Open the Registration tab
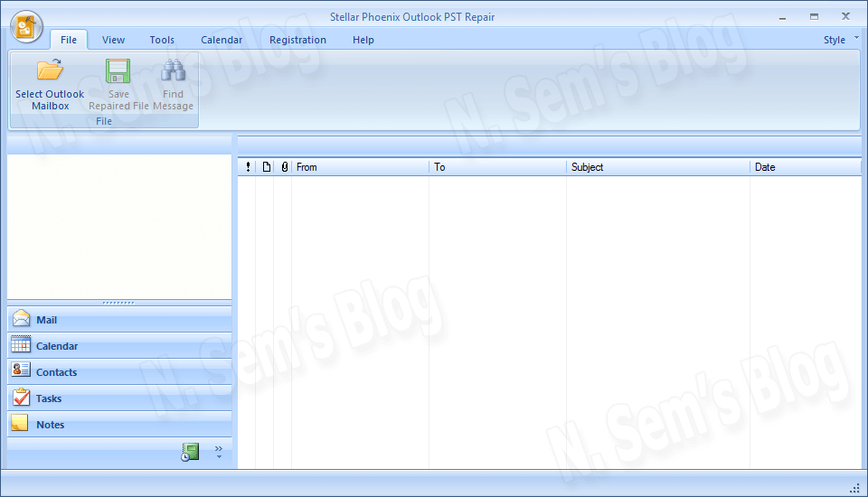Image resolution: width=868 pixels, height=497 pixels. coord(297,40)
